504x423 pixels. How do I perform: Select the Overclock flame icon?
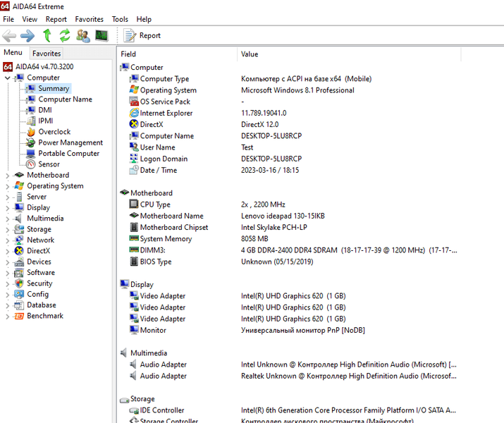pos(31,132)
